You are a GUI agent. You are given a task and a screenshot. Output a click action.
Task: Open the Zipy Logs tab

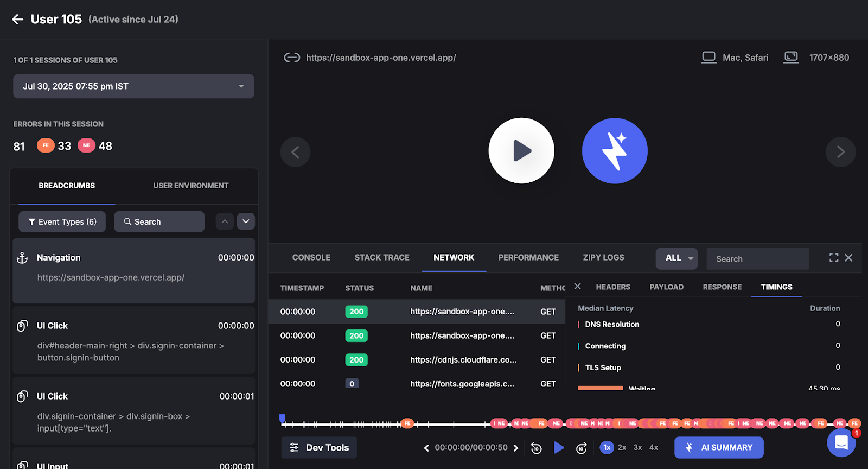point(603,257)
